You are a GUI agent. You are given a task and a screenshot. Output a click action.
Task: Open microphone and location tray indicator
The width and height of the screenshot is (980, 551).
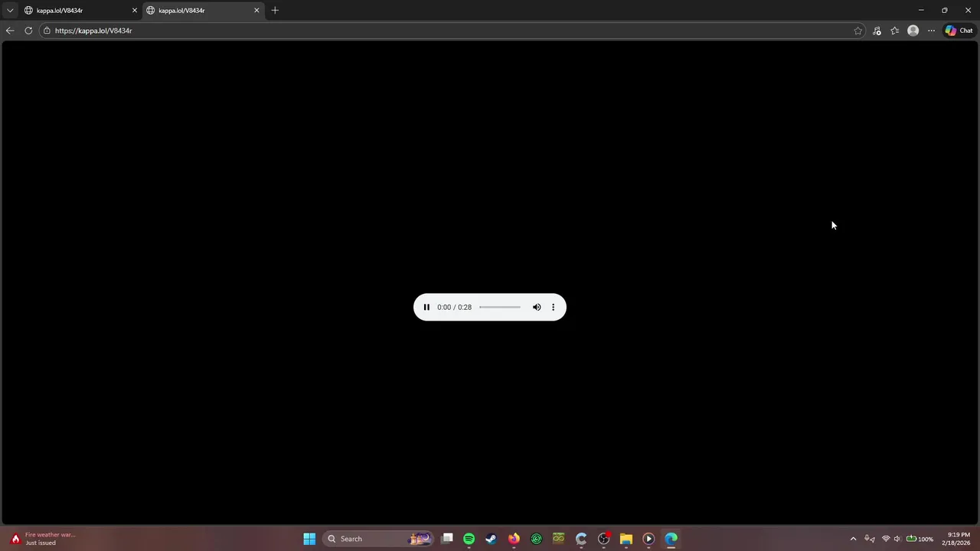click(870, 539)
